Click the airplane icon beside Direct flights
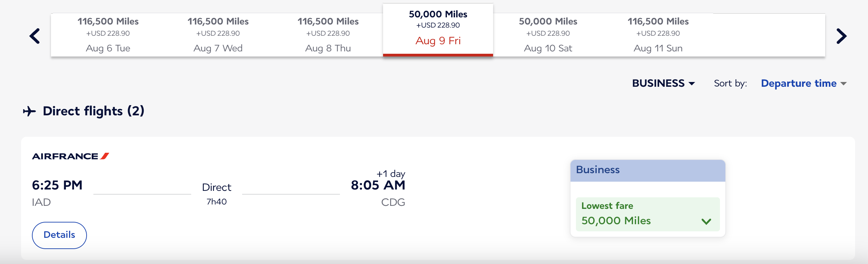The image size is (868, 264). pyautogui.click(x=30, y=111)
